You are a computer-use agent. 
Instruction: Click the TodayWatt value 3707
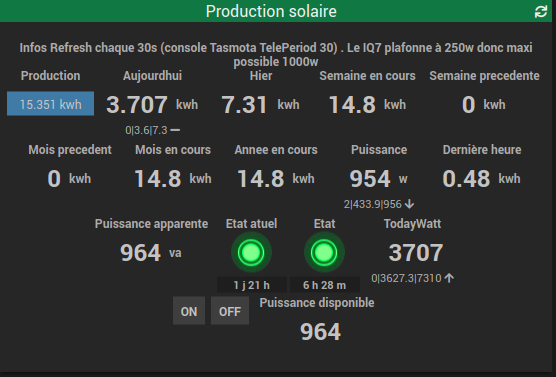416,253
